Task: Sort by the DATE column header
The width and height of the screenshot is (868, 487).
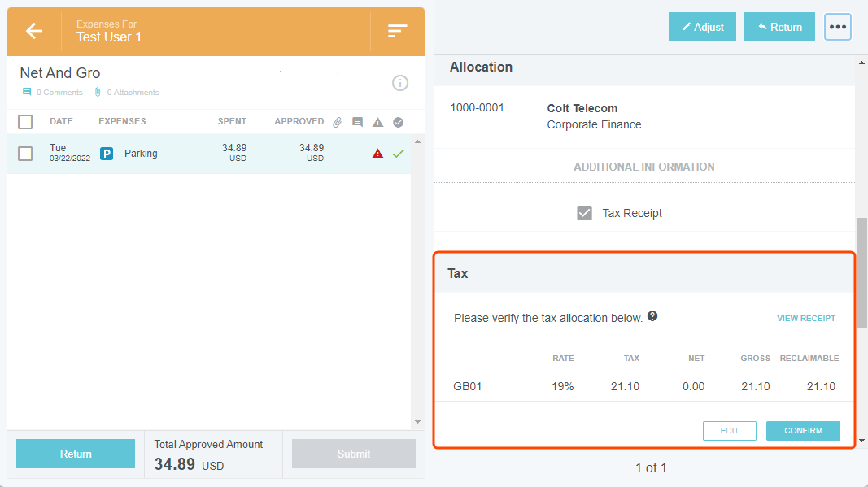Action: click(x=61, y=122)
